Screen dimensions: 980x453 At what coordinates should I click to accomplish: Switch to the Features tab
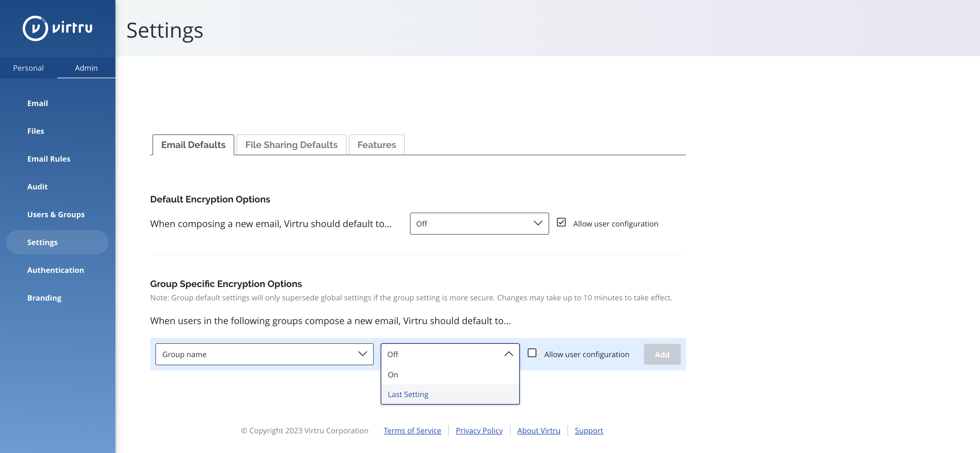pos(377,145)
